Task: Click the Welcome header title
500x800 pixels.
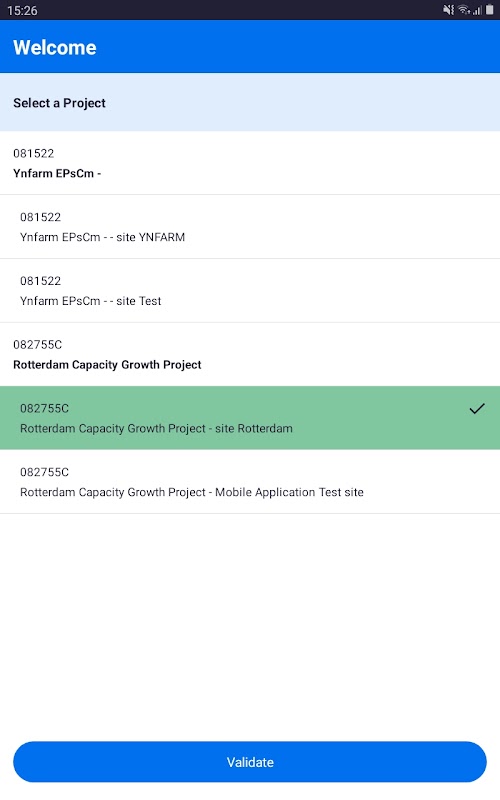Action: pyautogui.click(x=55, y=47)
